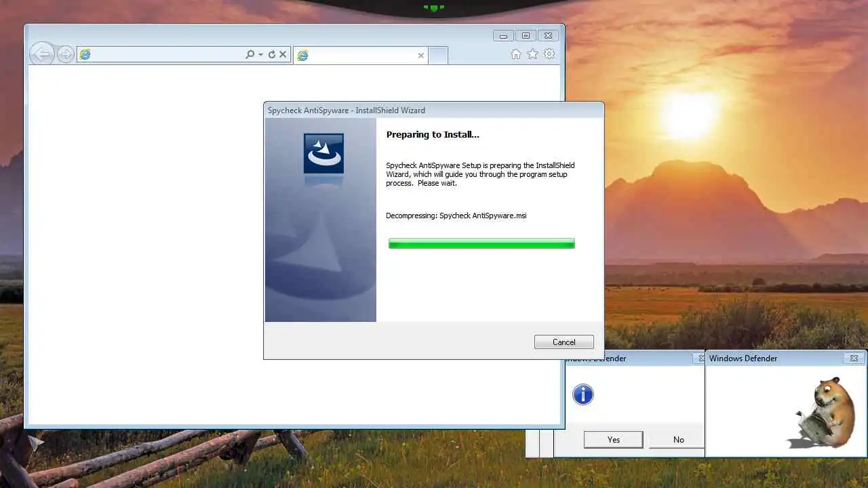Minimize the Internet Explorer window
This screenshot has height=488, width=868.
503,36
